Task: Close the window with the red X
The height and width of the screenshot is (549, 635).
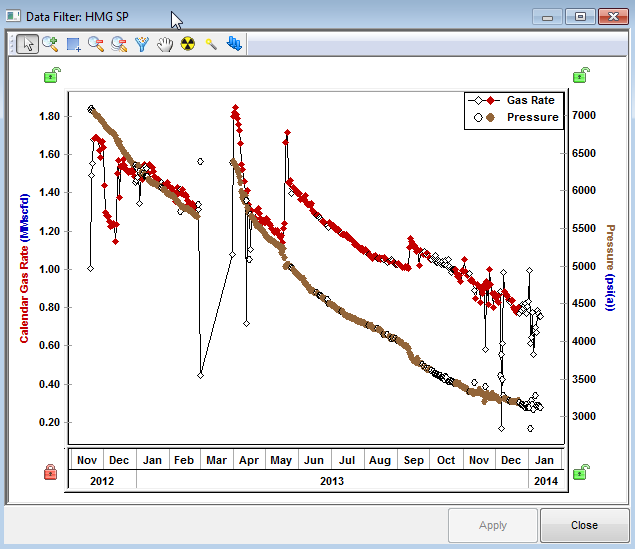Action: tap(613, 17)
